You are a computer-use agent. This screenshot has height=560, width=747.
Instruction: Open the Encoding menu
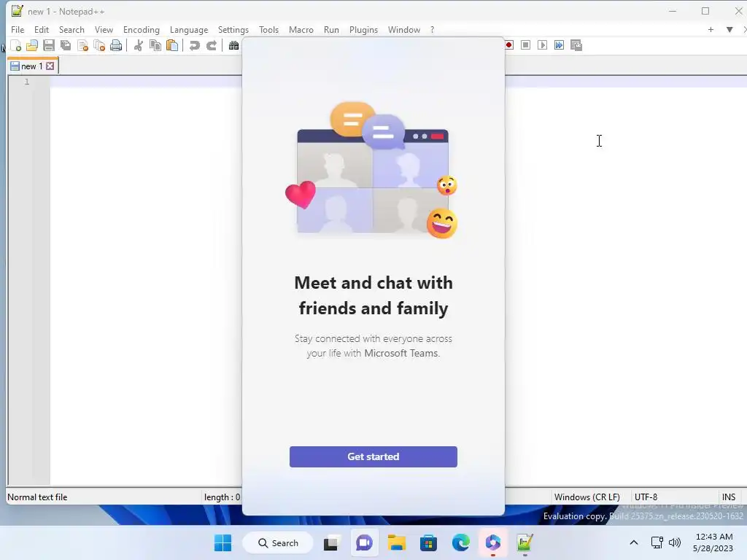point(141,29)
